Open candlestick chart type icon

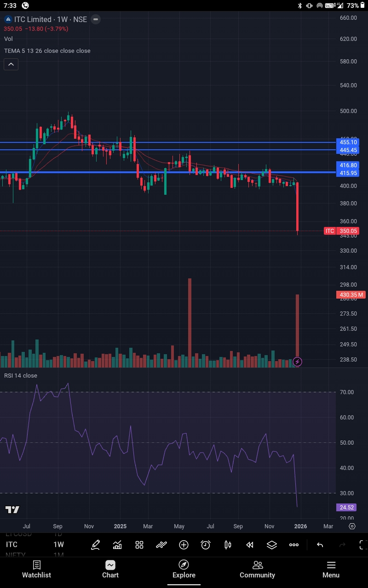pyautogui.click(x=228, y=545)
